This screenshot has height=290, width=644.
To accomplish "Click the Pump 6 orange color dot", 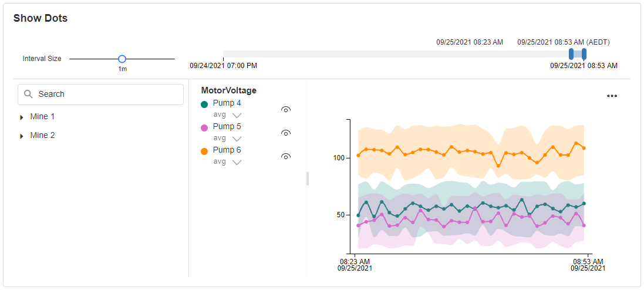I will click(x=204, y=151).
